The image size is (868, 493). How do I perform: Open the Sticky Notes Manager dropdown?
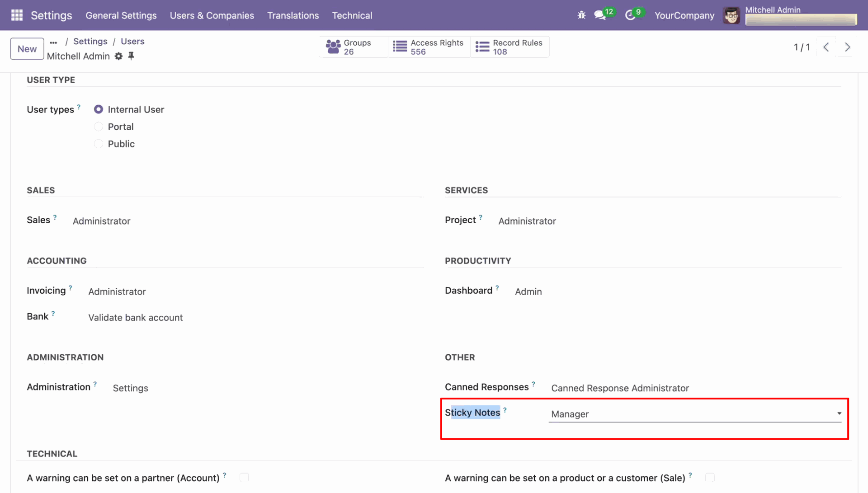point(694,414)
